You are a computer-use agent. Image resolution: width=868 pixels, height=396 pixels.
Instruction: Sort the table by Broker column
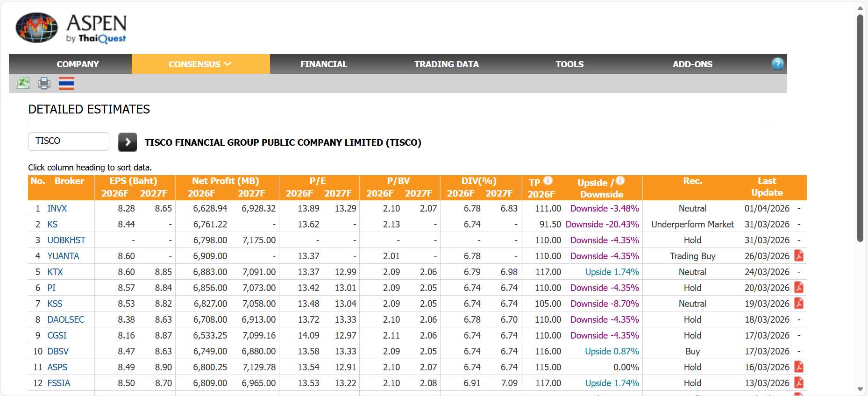[x=69, y=181]
